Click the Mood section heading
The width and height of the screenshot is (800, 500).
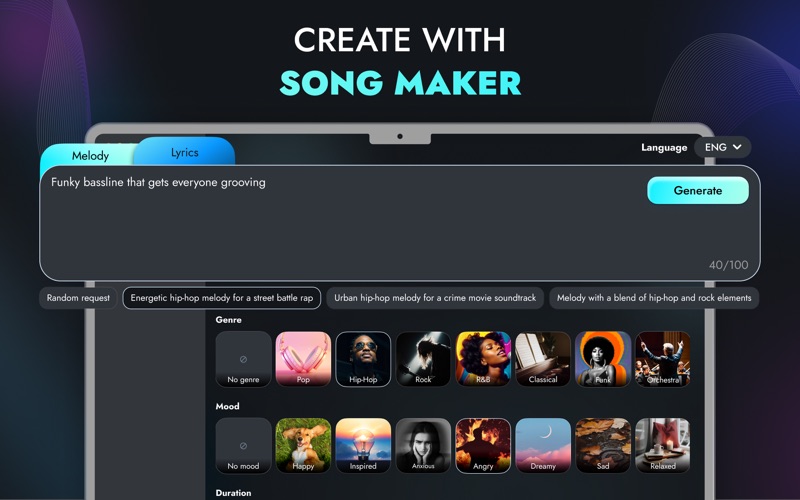[228, 407]
